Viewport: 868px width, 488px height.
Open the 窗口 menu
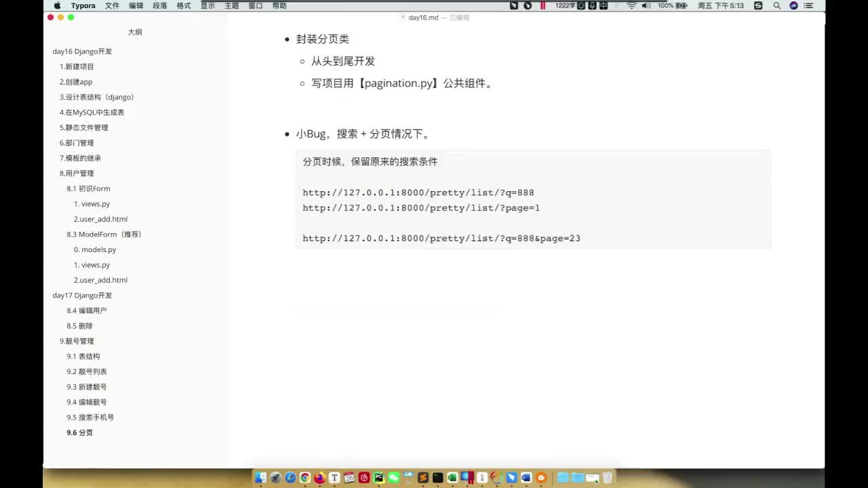256,5
